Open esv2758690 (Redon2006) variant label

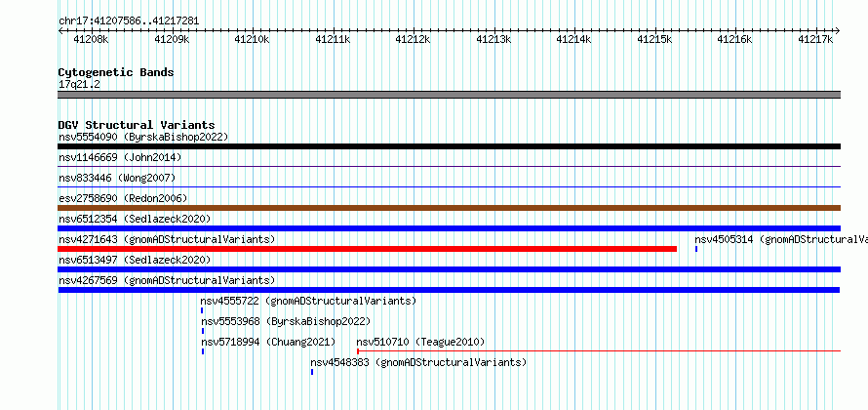click(123, 198)
